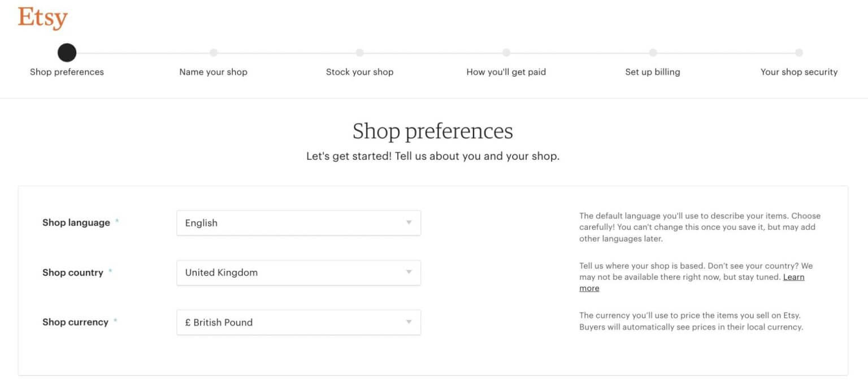Viewport: 868px width, 390px height.
Task: Click the chevron on the United Kingdom field
Action: pyautogui.click(x=409, y=273)
